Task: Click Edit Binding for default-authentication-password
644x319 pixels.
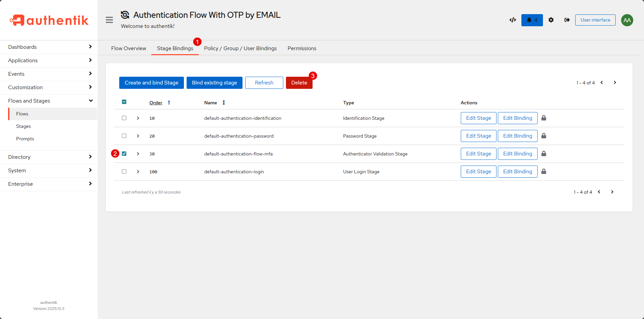Action: coord(517,136)
